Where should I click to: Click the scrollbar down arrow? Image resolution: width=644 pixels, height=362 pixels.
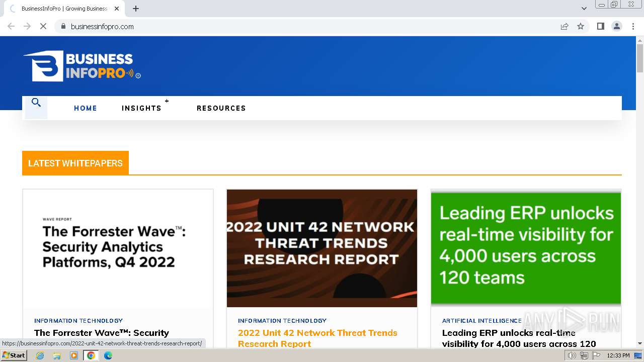tap(640, 343)
